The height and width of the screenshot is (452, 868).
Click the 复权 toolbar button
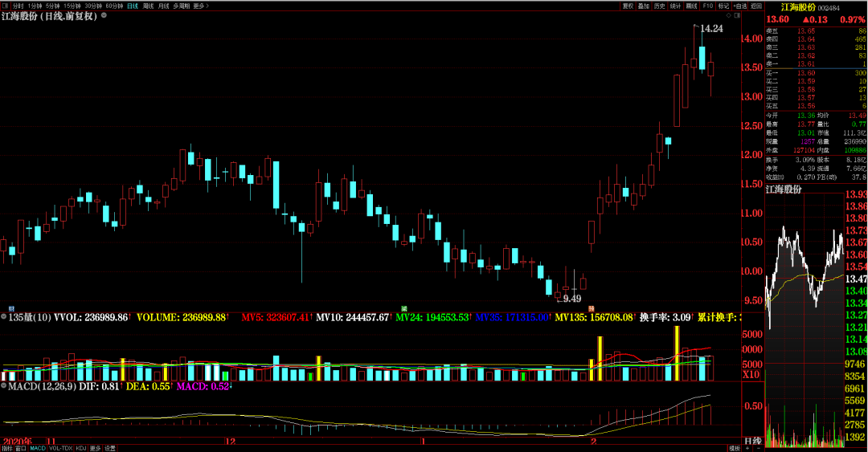click(628, 6)
